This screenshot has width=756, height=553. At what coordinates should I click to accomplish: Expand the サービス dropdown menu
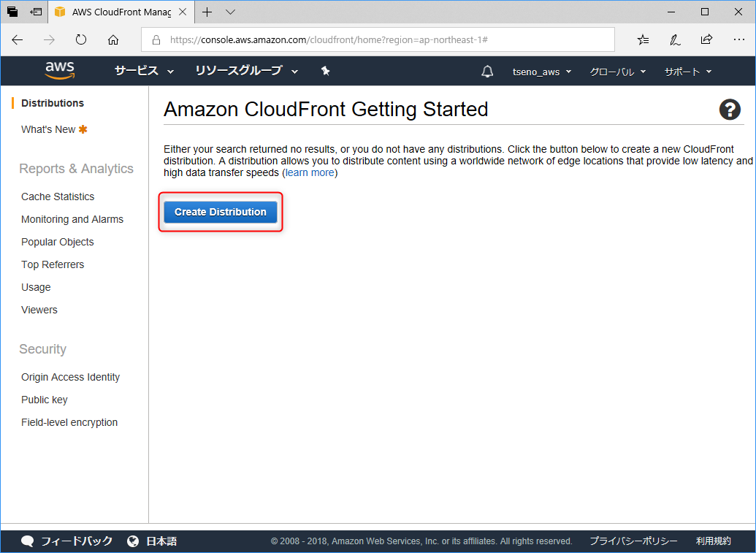[144, 71]
